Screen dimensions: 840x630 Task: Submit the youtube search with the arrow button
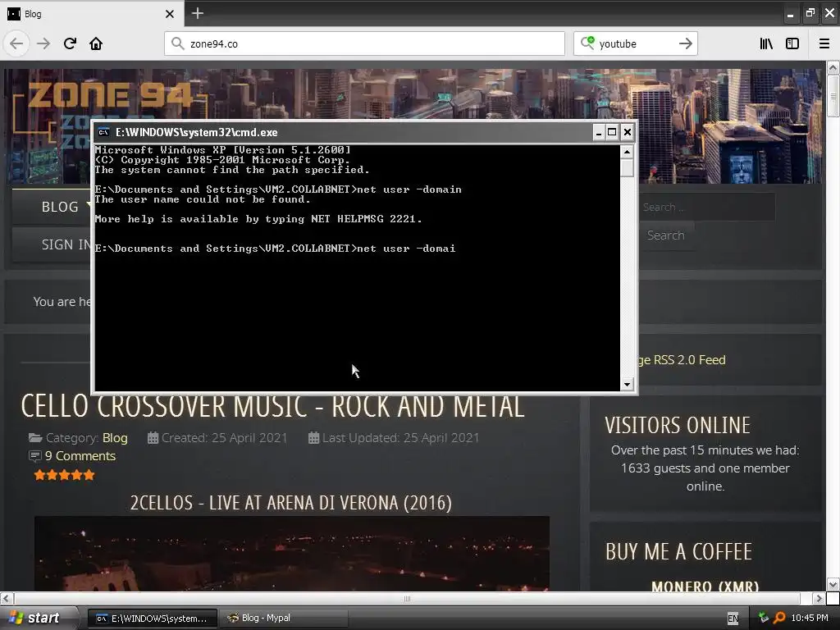point(685,43)
